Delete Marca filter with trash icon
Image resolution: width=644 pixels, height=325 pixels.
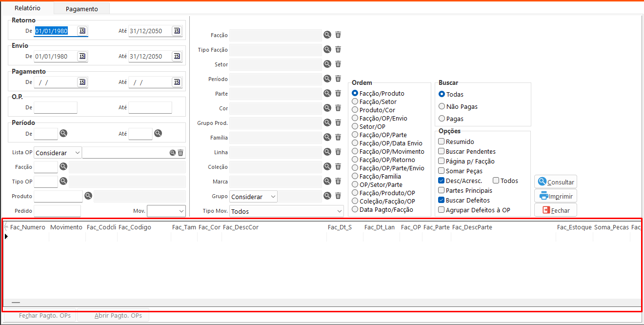click(x=338, y=181)
